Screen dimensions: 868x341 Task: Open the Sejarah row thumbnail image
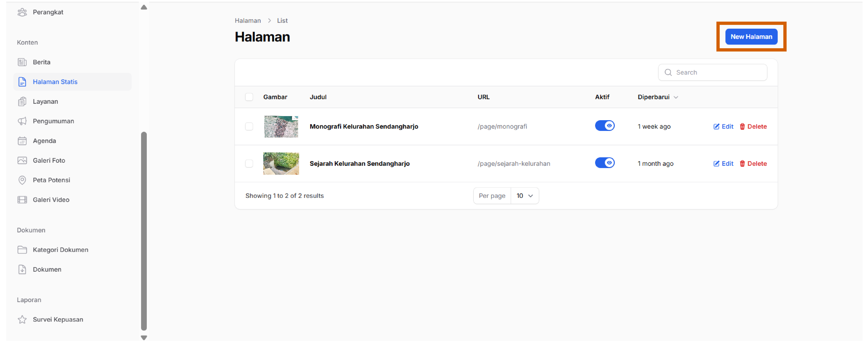pos(281,164)
